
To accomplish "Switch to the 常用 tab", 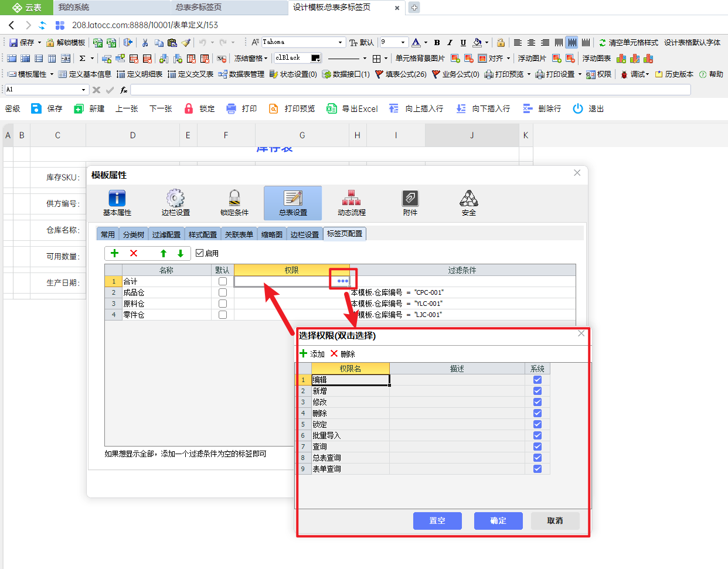I will pos(108,234).
